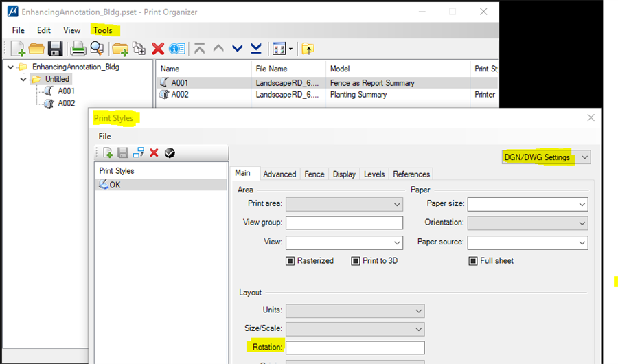The width and height of the screenshot is (618, 364).
Task: Open view layout dropdown arrow in toolbar
Action: point(291,49)
